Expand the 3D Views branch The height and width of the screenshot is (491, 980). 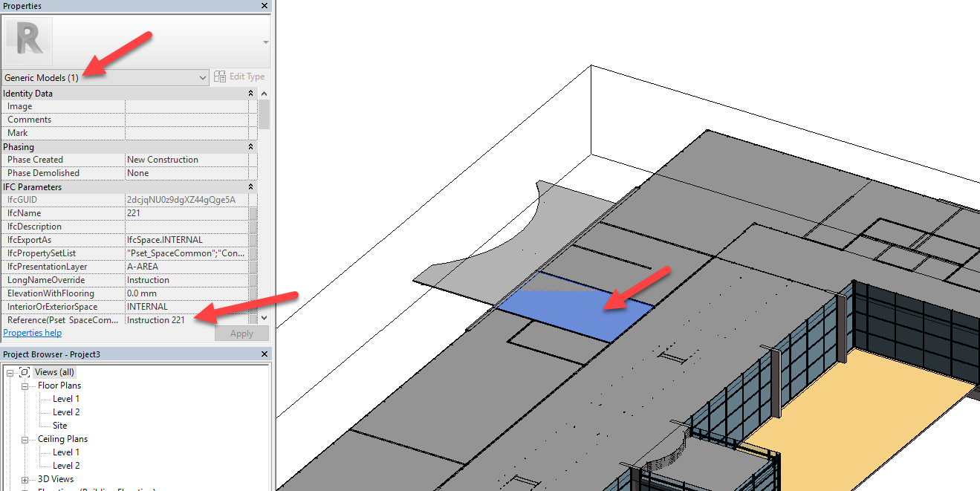click(x=25, y=478)
